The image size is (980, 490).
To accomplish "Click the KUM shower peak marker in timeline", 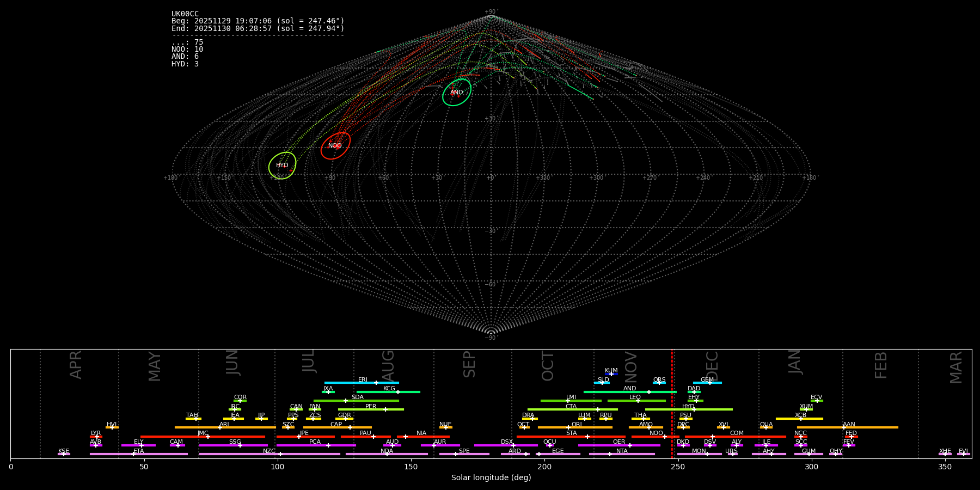I will pos(611,374).
